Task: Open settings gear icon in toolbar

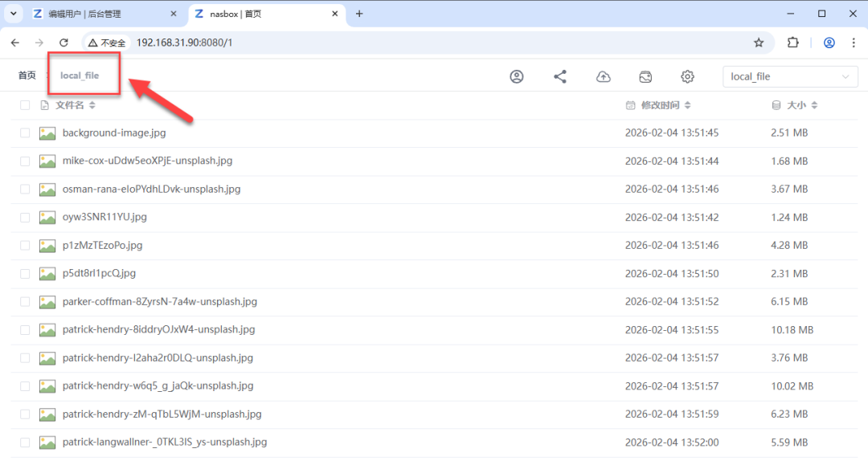Action: click(687, 76)
